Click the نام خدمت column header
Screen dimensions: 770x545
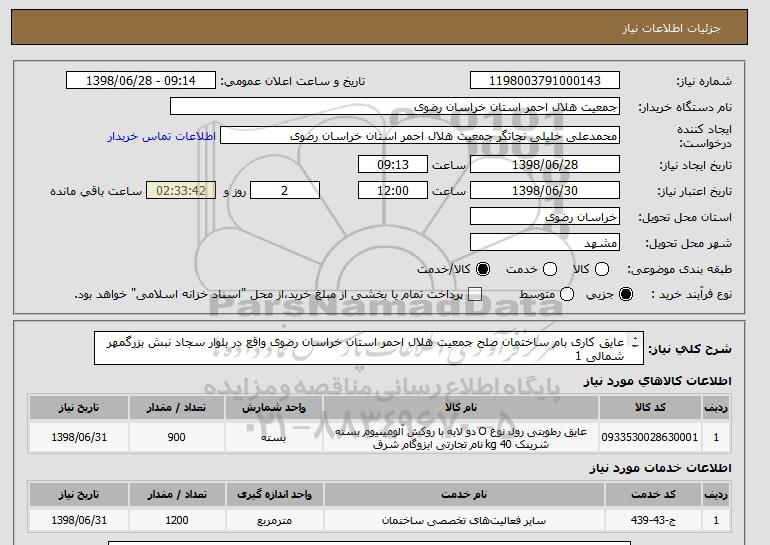pos(464,494)
